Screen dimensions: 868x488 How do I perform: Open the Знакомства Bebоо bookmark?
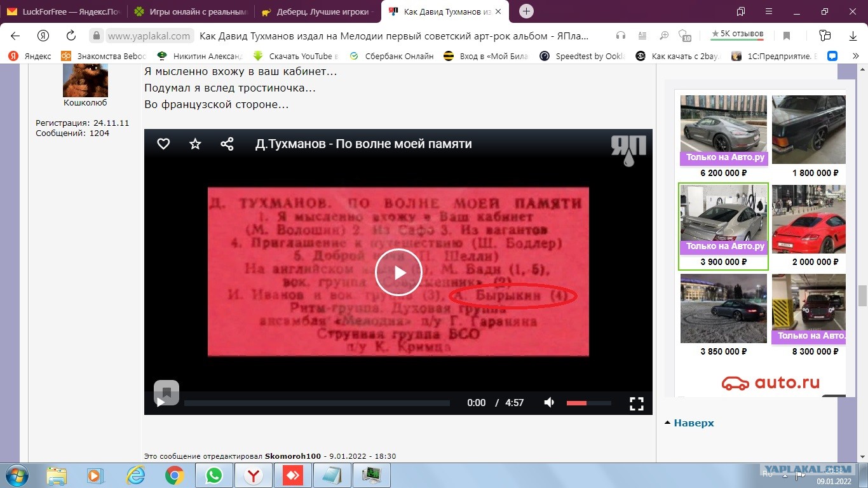point(104,56)
